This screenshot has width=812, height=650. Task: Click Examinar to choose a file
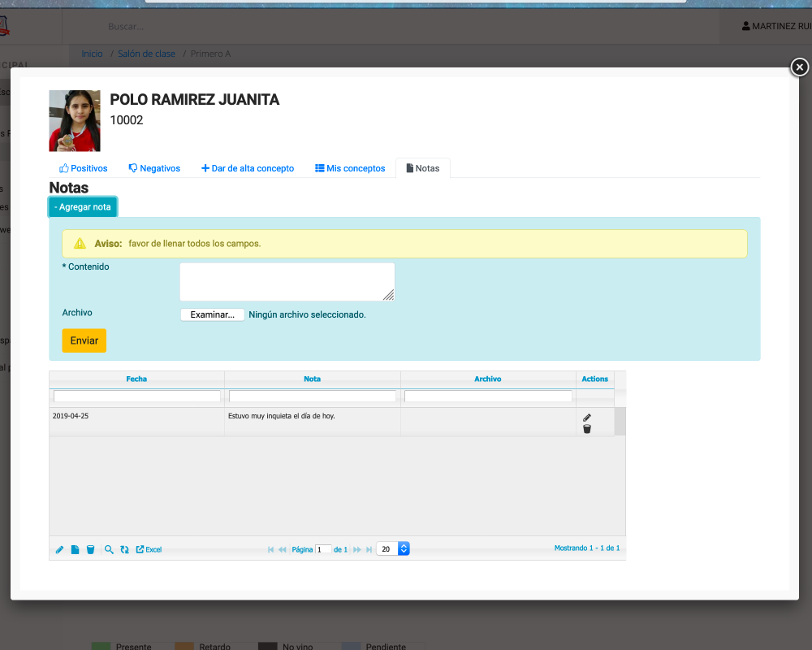point(212,314)
